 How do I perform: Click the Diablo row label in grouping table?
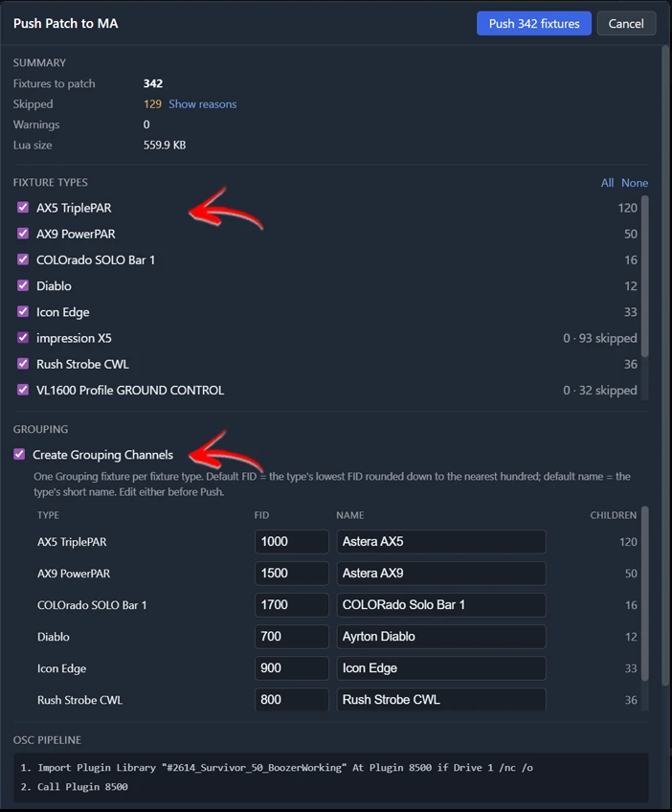pyautogui.click(x=54, y=637)
